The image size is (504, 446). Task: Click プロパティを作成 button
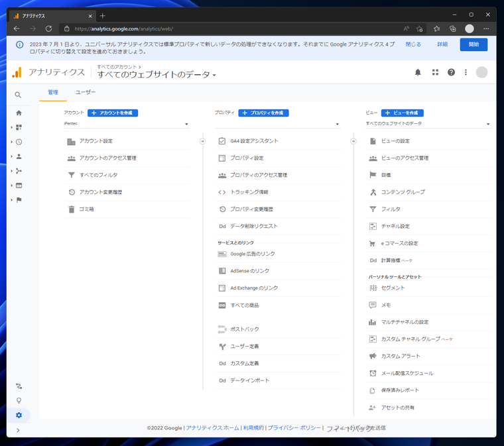point(263,113)
